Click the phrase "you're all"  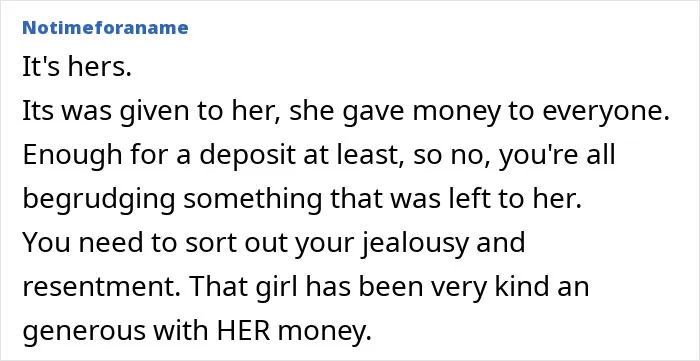pos(557,156)
